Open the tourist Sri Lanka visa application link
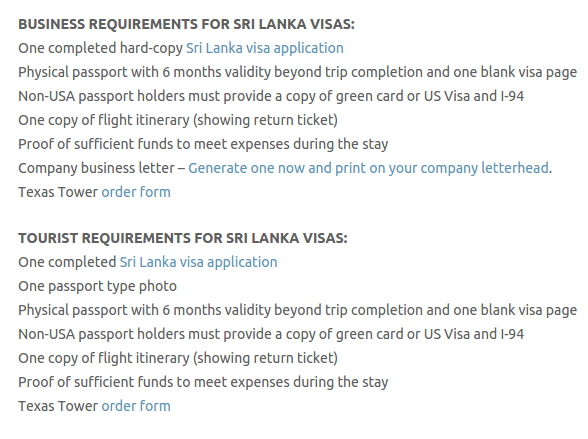 [198, 262]
